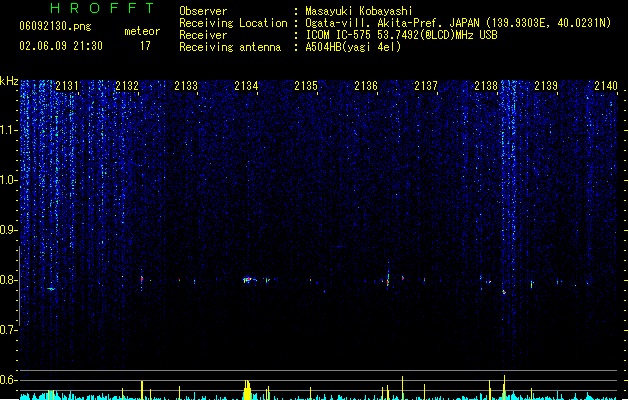Click the 0.7 kHz axis tick label
Image resolution: width=629 pixels, height=400 pixels.
coord(8,330)
